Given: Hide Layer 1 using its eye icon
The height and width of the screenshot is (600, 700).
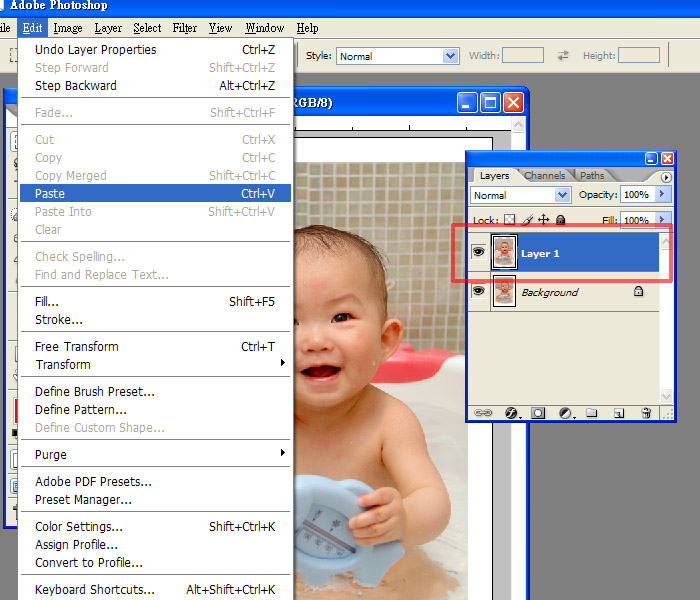Looking at the screenshot, I should coord(478,253).
